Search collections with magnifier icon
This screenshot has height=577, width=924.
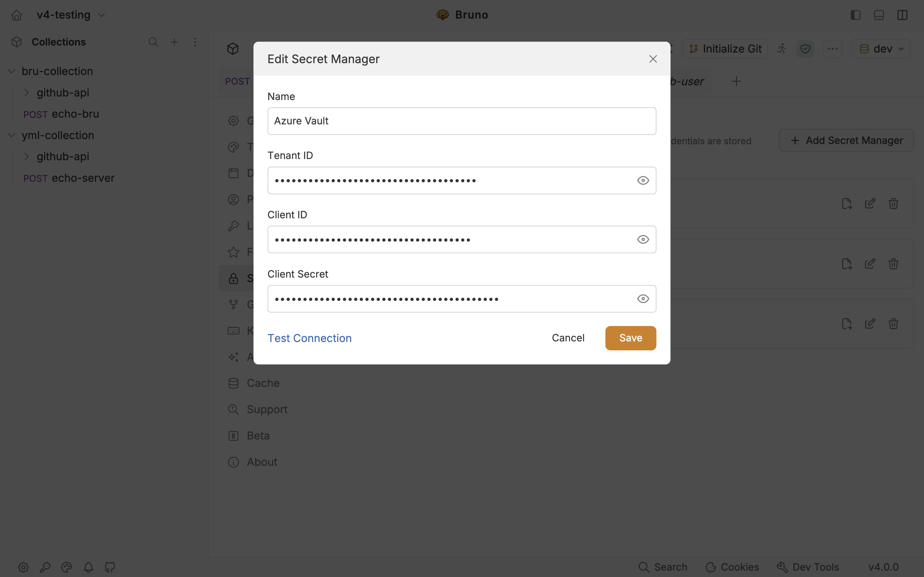(x=153, y=42)
